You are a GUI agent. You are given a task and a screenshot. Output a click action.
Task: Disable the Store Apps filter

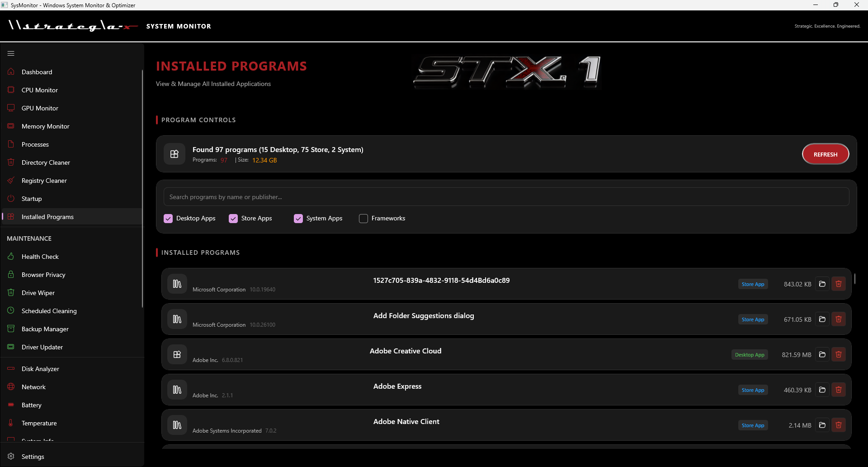pos(233,218)
